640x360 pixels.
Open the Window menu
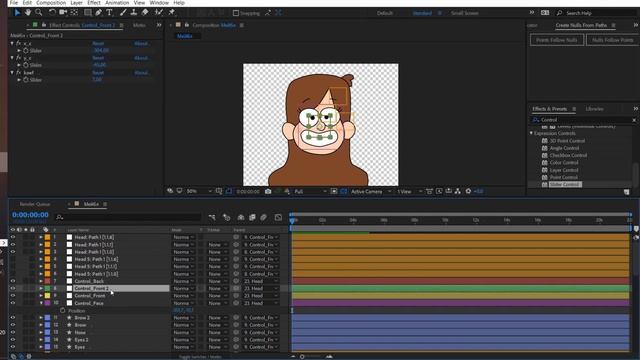tap(159, 3)
